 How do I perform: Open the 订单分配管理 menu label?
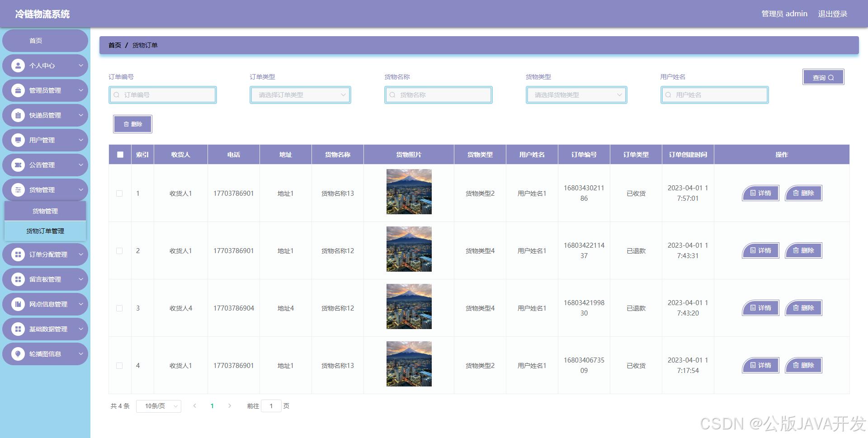[x=48, y=254]
